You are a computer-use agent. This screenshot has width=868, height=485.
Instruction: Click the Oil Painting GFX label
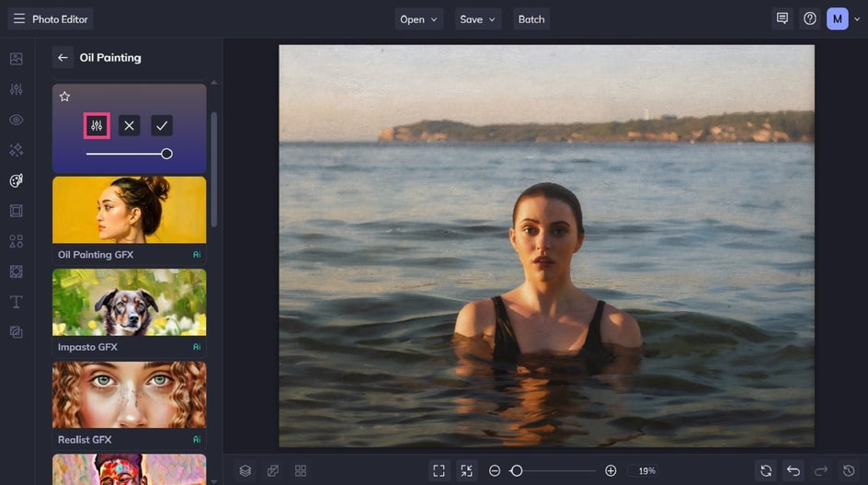(x=96, y=255)
